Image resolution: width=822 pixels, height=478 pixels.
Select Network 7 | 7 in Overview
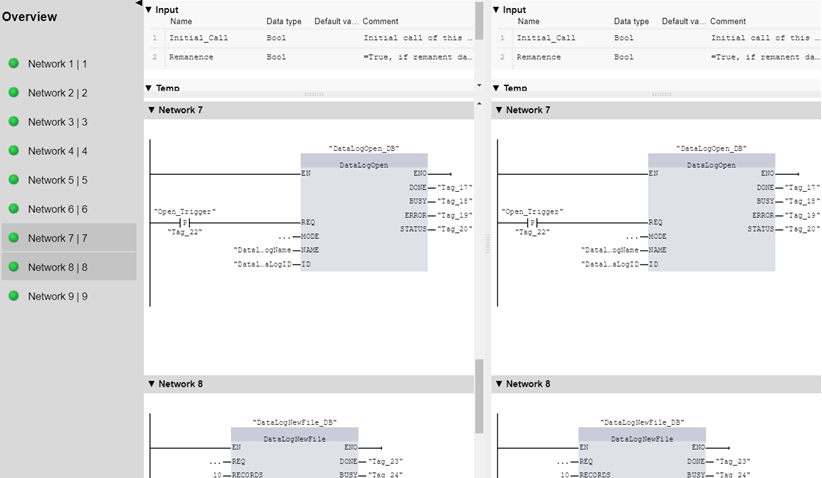69,238
